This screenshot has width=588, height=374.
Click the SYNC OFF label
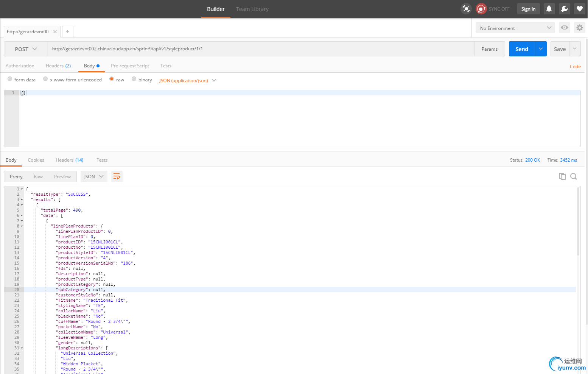click(x=499, y=9)
